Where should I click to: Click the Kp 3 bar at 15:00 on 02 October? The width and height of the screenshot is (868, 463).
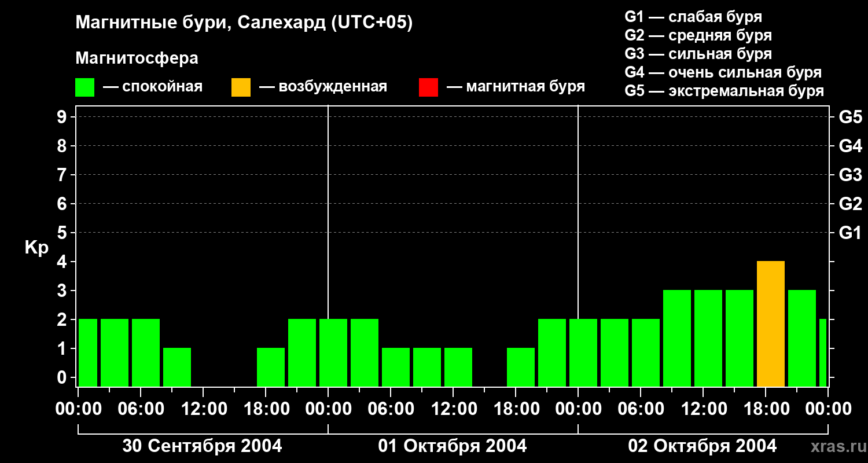(740, 338)
